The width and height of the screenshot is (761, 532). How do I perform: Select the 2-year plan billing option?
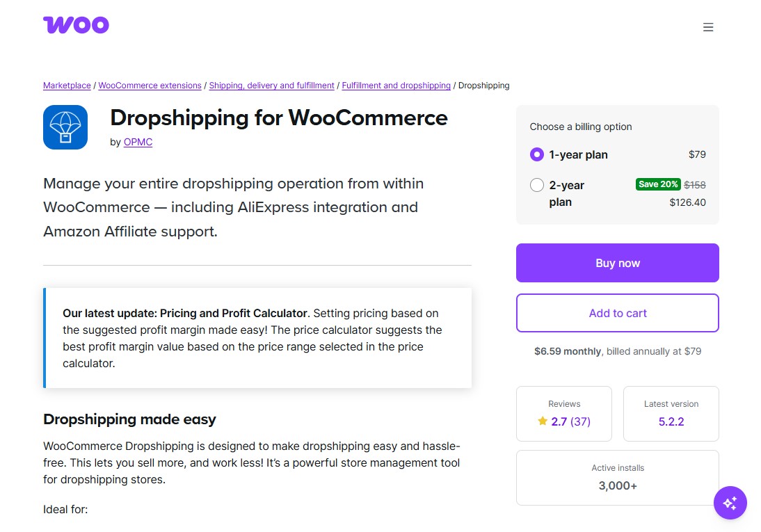[x=536, y=186]
